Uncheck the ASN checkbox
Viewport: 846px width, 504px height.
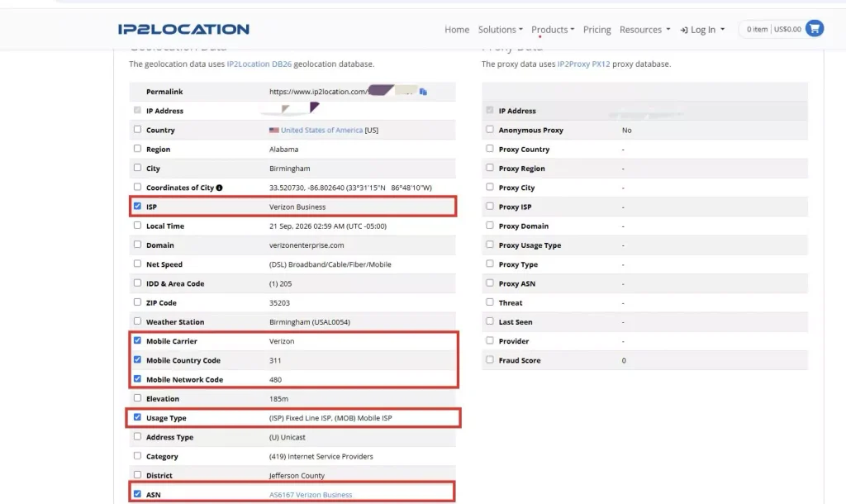tap(138, 494)
